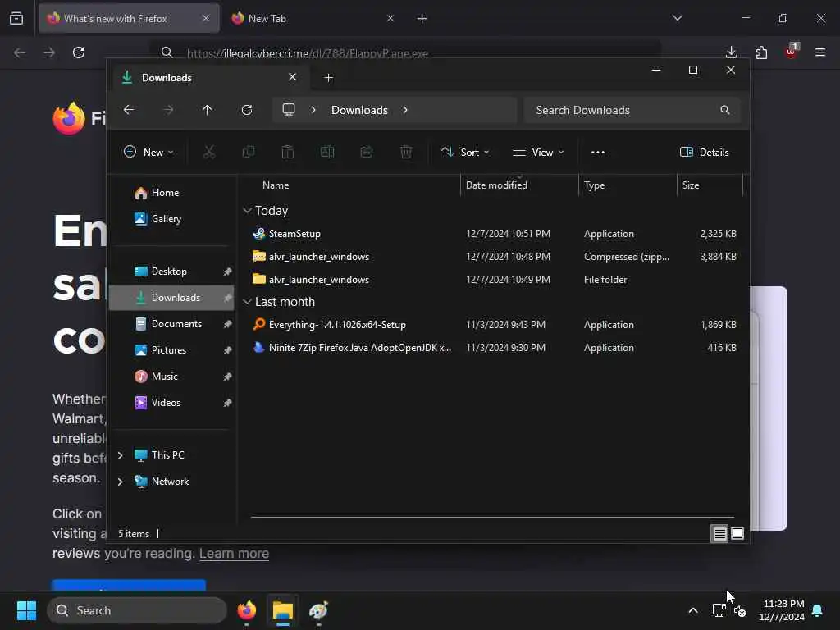This screenshot has height=630, width=840.
Task: Unpin Music pin icon in sidebar
Action: pyautogui.click(x=228, y=377)
